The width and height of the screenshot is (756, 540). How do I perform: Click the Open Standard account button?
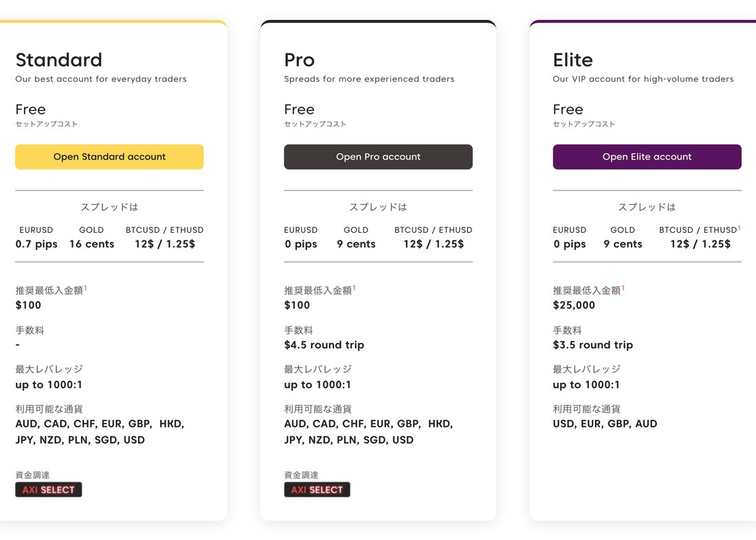pyautogui.click(x=109, y=157)
